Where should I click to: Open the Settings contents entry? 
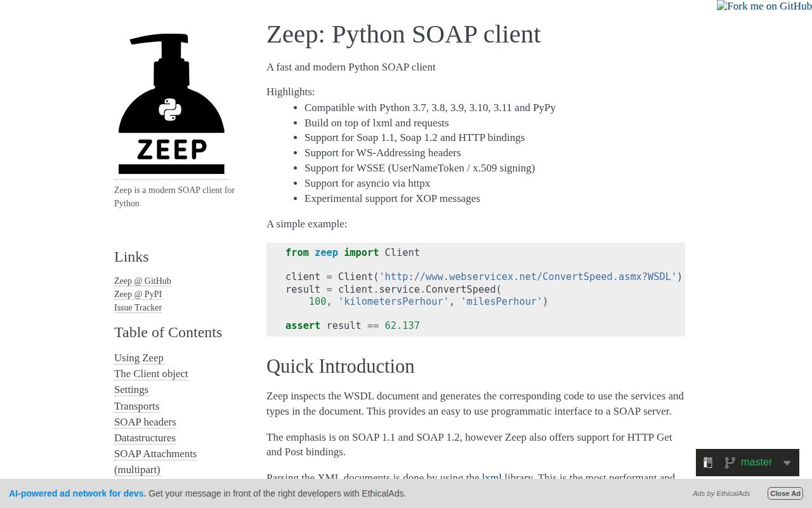pyautogui.click(x=131, y=389)
